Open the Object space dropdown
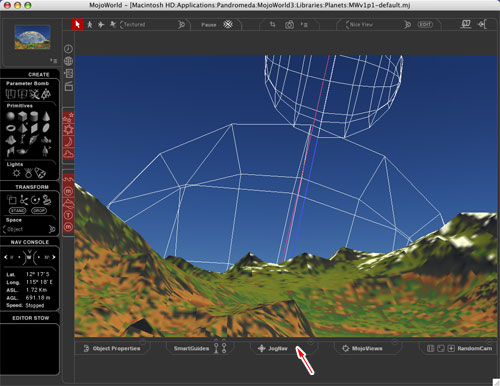The height and width of the screenshot is (386, 500). [29, 229]
